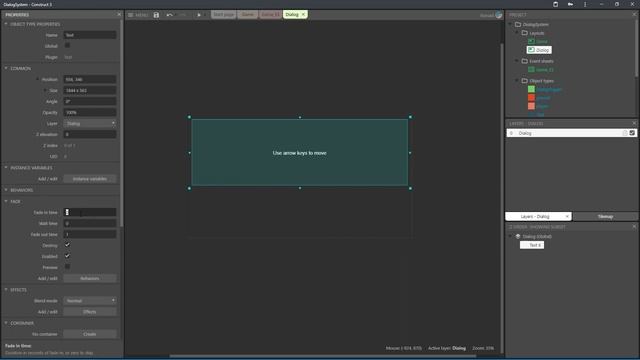Toggle the Preview checkbox in Fade
640x360 pixels.
point(67,267)
